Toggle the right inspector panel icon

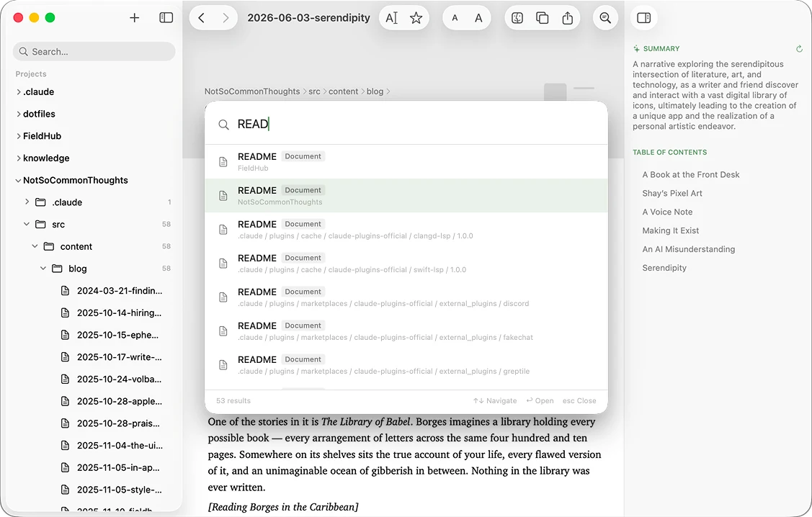click(x=643, y=18)
